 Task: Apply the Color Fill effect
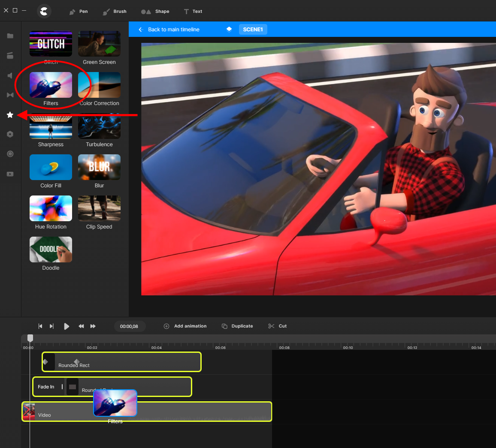[x=51, y=167]
